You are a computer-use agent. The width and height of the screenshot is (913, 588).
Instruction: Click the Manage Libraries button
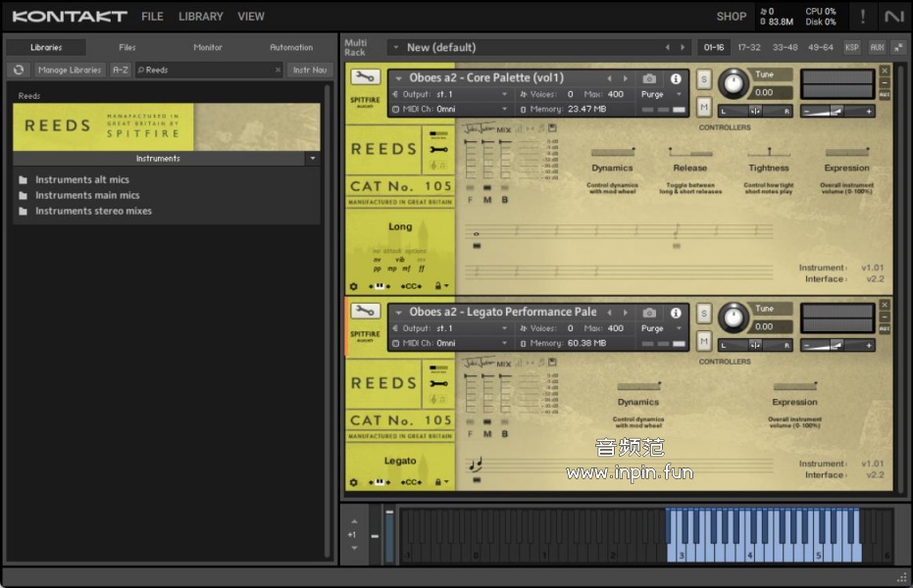[71, 70]
